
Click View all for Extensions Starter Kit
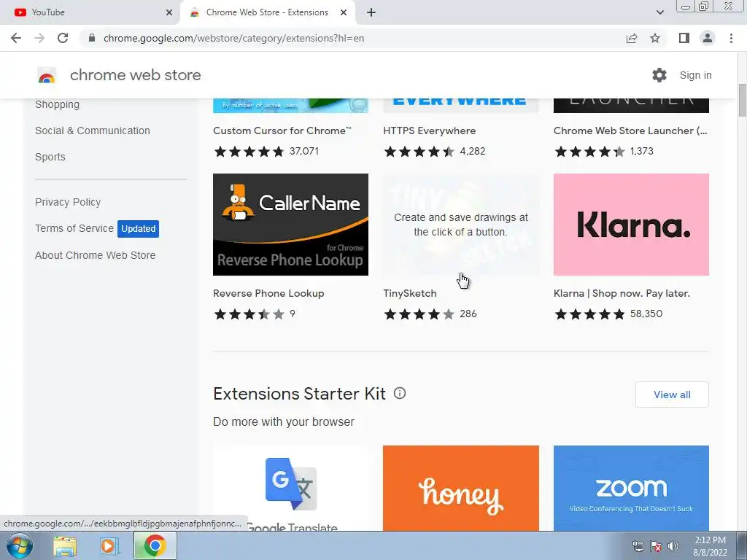tap(672, 394)
